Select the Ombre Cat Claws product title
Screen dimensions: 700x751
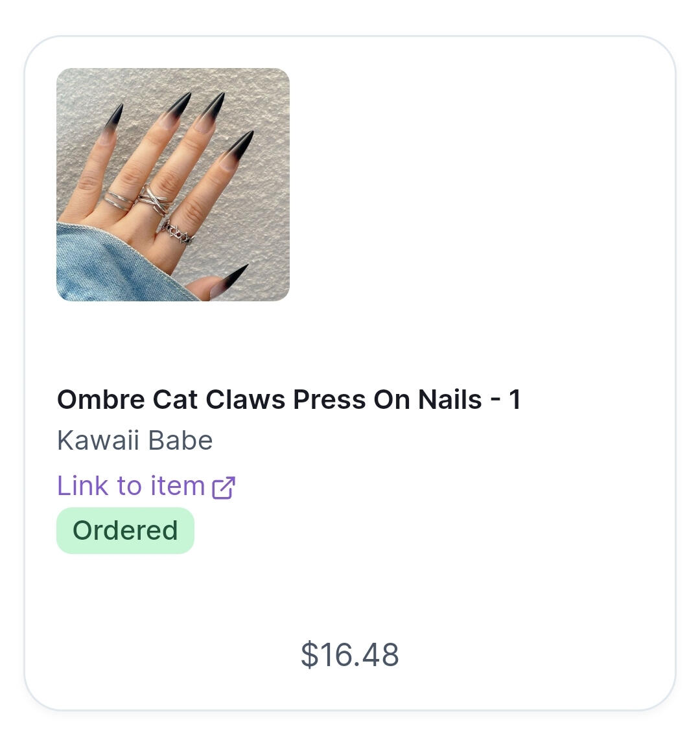[x=288, y=399]
